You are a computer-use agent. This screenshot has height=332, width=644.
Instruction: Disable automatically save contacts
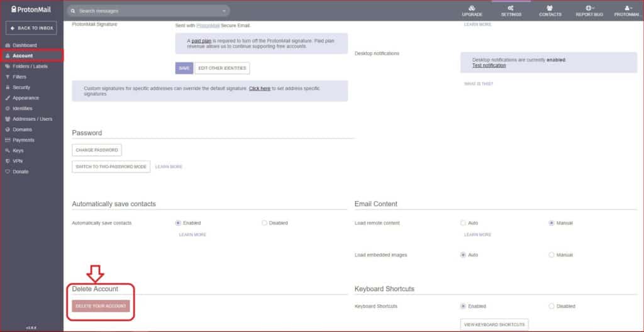pos(264,223)
